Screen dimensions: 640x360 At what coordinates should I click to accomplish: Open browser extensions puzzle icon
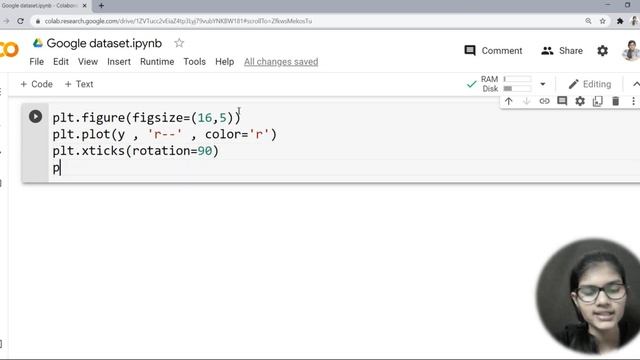point(620,21)
